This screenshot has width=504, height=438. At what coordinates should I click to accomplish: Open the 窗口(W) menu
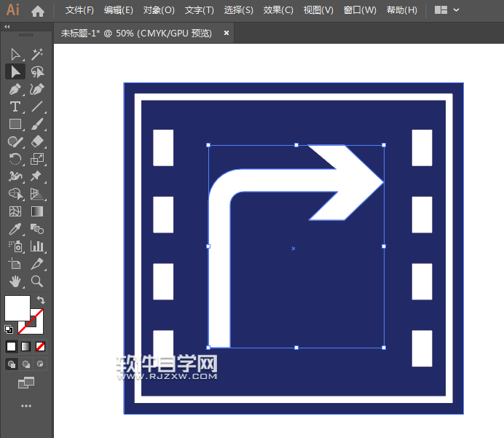[x=360, y=10]
